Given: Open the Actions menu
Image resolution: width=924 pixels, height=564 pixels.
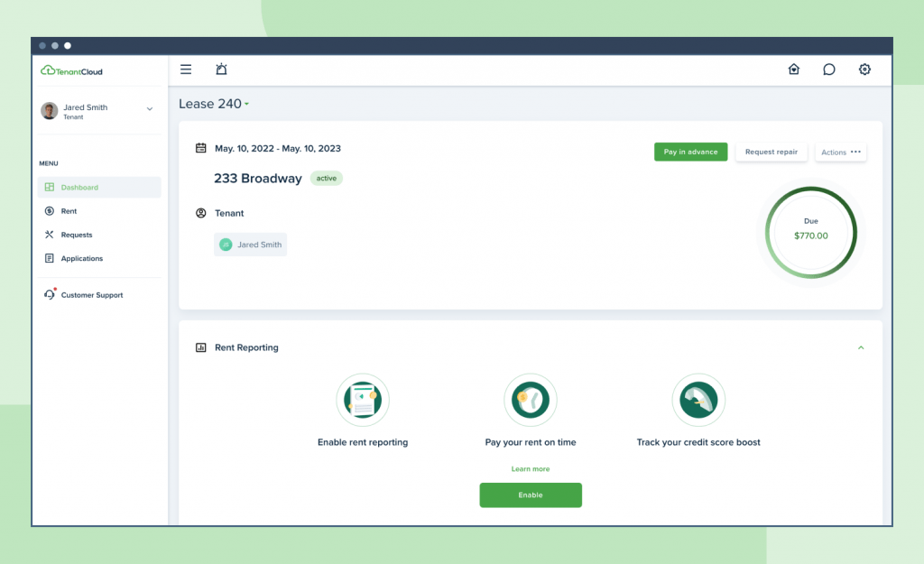Looking at the screenshot, I should point(841,153).
